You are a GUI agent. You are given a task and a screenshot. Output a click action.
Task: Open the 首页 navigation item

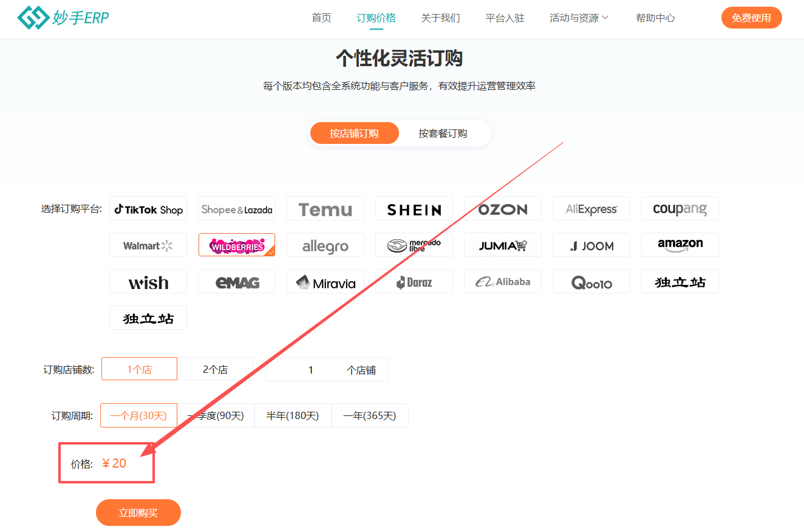321,18
